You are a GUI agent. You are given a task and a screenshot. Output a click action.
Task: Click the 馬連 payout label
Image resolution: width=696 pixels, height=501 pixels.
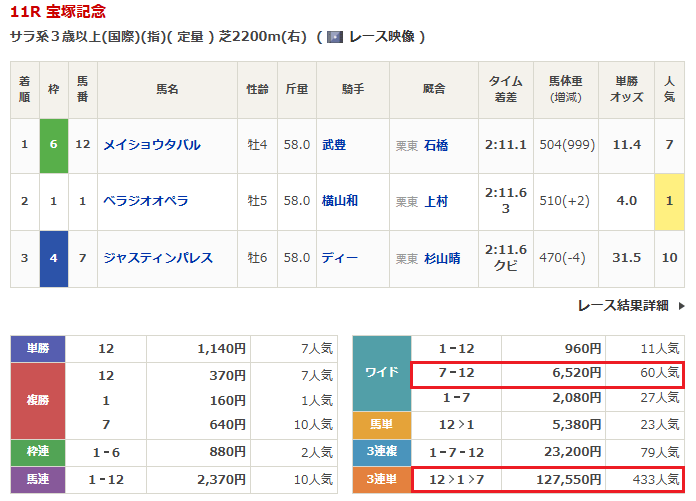click(38, 477)
